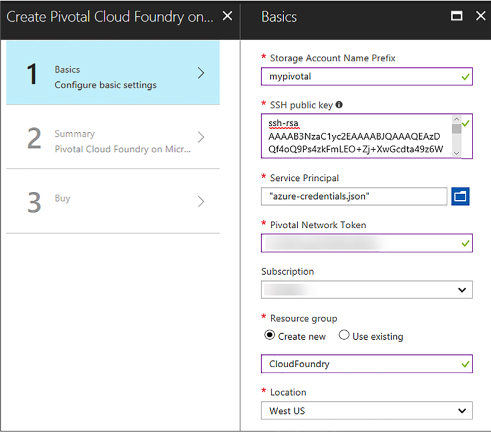Click the Resource group name field CloudFoundry
Screen dimensions: 491x432
(367, 364)
